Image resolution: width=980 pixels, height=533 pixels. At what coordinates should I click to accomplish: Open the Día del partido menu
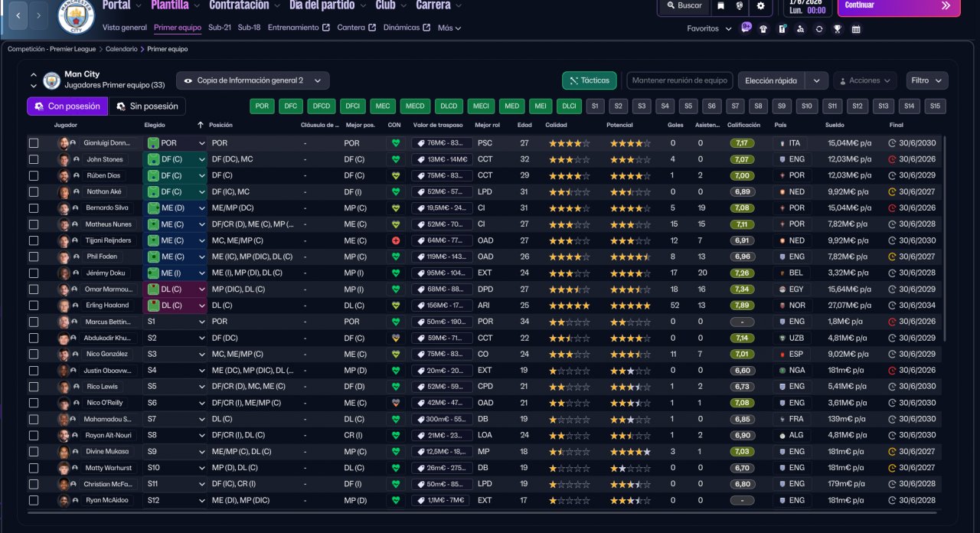(328, 5)
